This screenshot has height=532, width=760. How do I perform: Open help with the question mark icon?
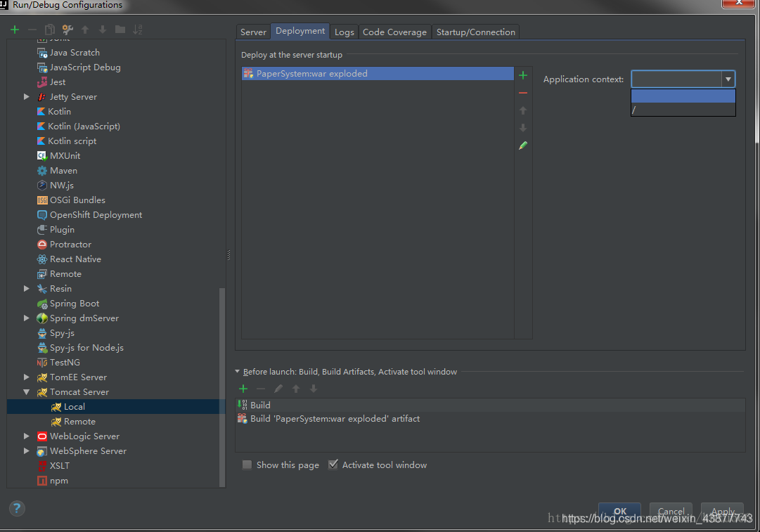[x=17, y=508]
